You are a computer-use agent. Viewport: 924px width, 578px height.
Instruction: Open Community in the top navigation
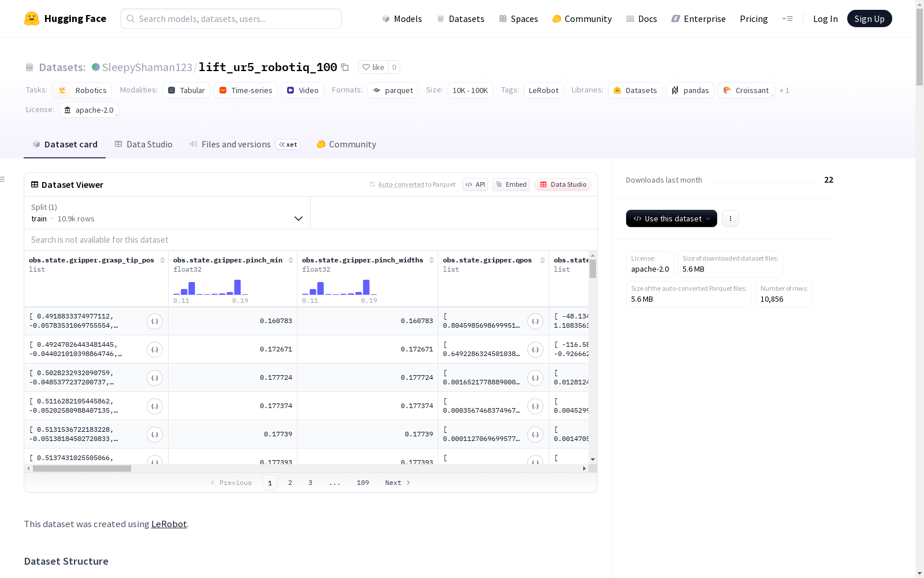pyautogui.click(x=582, y=18)
